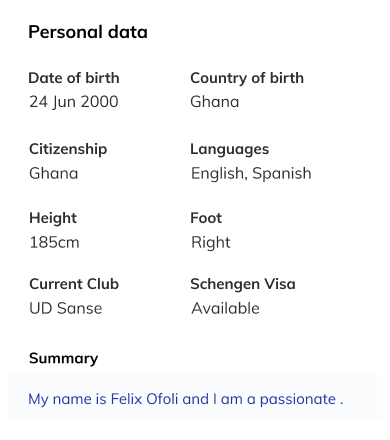Click the Available visa status
This screenshot has width=390, height=440.
(x=225, y=308)
